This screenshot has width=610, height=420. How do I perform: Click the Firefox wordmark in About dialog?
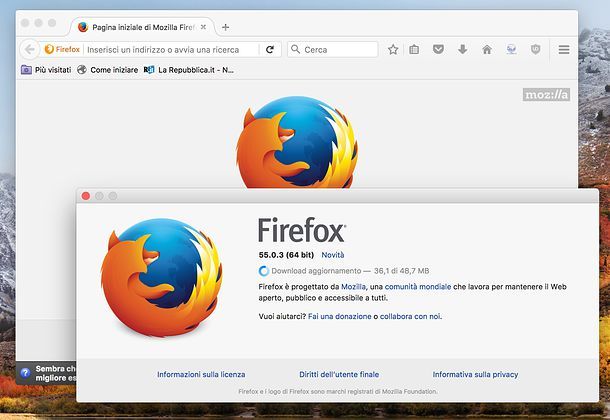[302, 230]
